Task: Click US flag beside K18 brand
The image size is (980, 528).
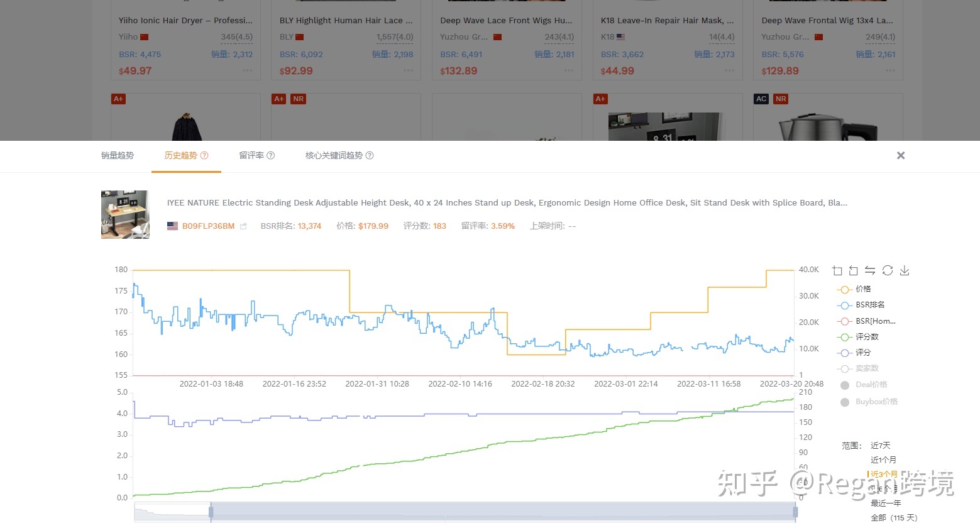Action: [x=621, y=37]
